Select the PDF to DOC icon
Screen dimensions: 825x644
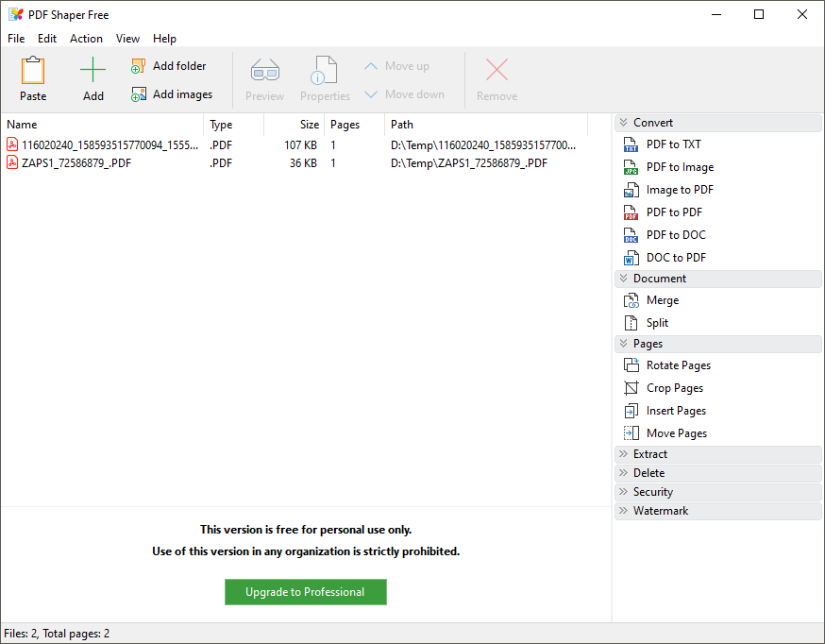click(x=631, y=235)
